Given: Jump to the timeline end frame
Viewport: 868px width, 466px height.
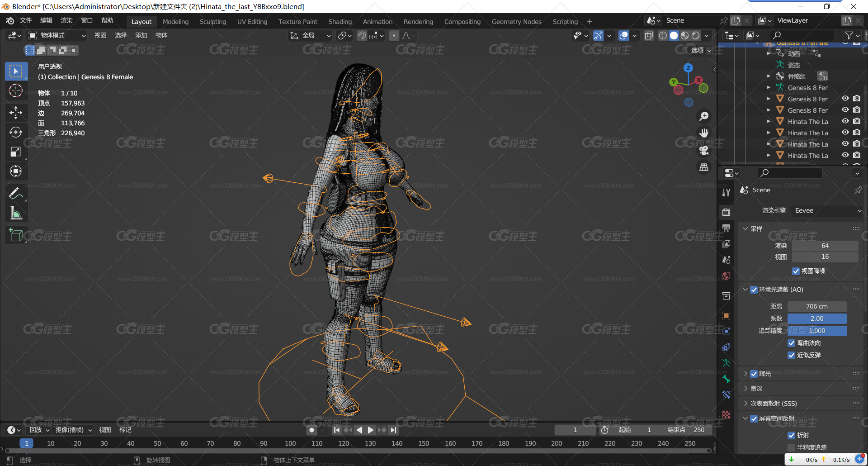Looking at the screenshot, I should (394, 430).
